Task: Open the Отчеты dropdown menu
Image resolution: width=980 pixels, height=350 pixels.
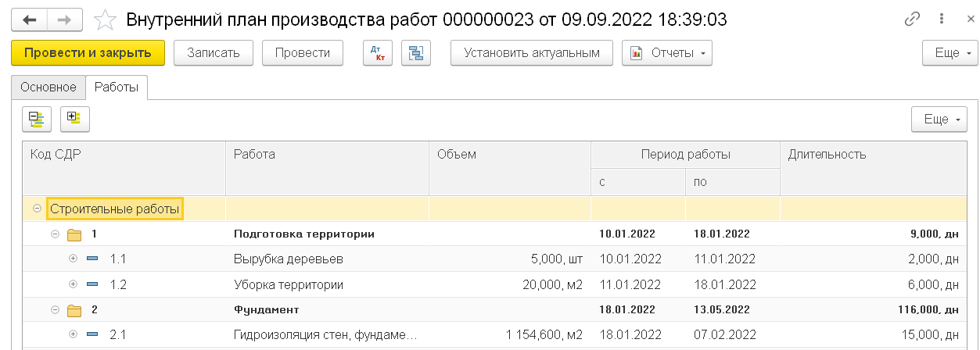Action: 666,53
